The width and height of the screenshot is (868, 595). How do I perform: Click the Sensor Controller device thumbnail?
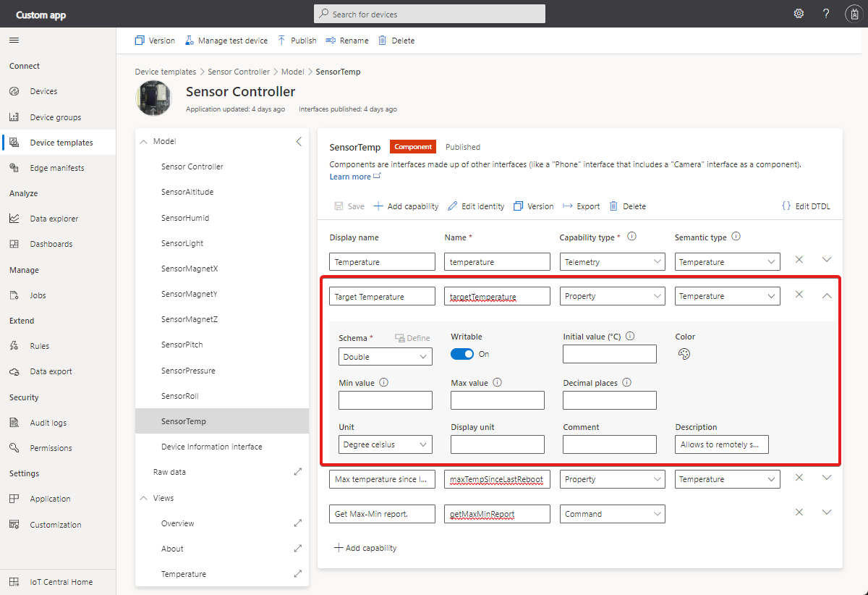tap(153, 98)
